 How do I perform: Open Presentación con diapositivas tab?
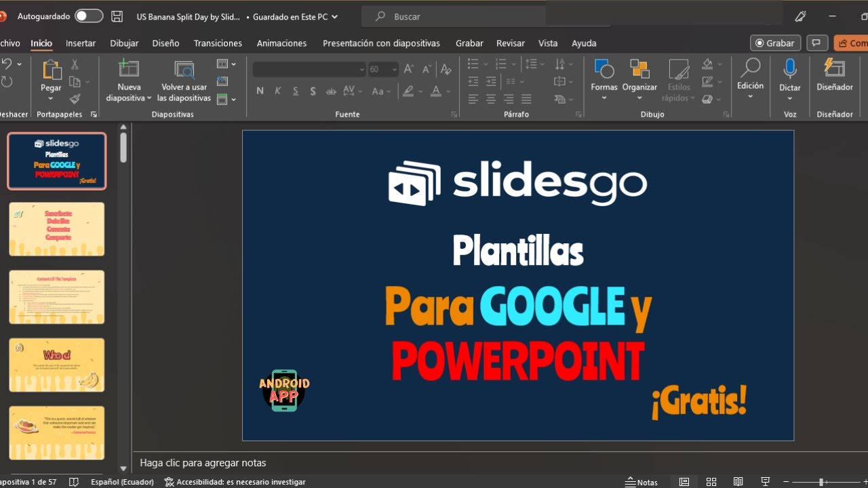coord(381,43)
